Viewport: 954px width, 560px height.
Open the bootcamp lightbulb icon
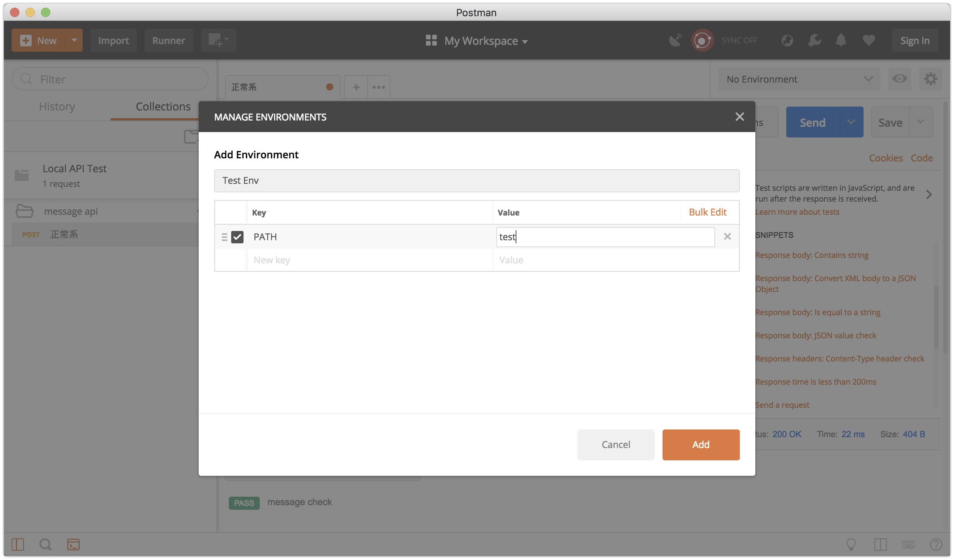point(851,545)
